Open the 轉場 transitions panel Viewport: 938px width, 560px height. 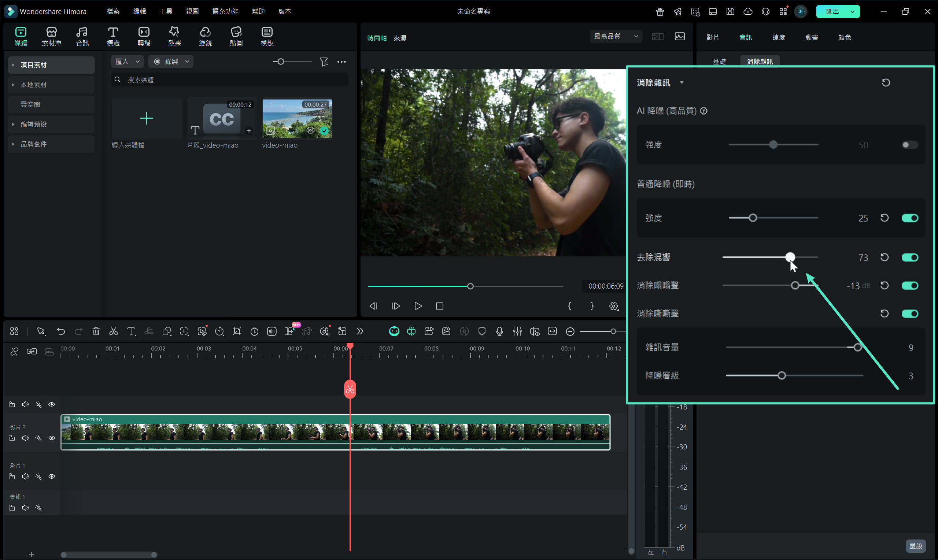pyautogui.click(x=144, y=36)
